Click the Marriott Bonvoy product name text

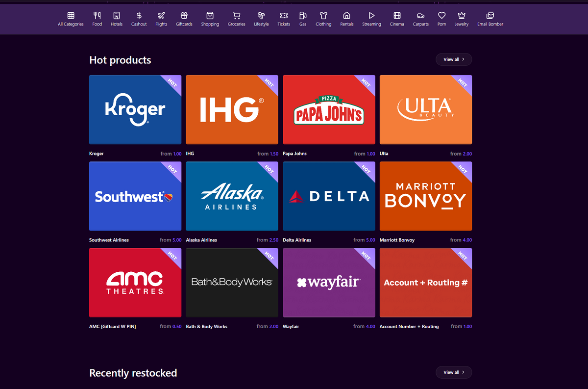pos(397,240)
